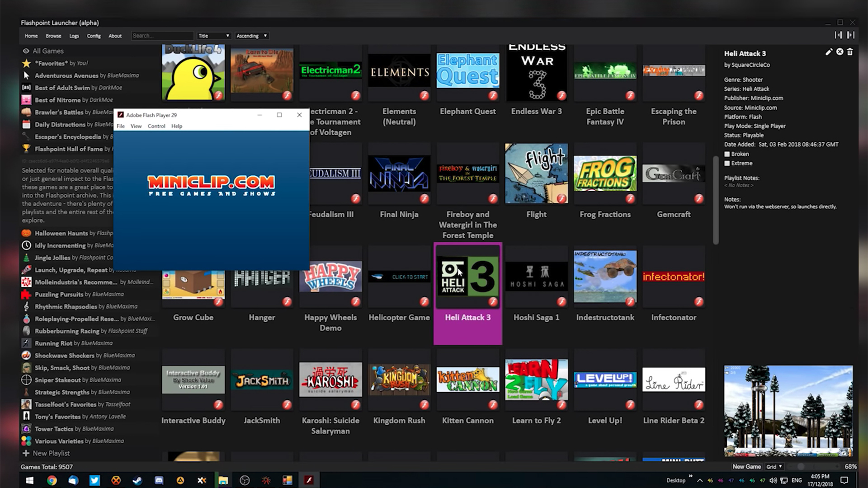This screenshot has height=488, width=868.
Task: Open Idly Incrementing clock playlist
Action: (27, 245)
